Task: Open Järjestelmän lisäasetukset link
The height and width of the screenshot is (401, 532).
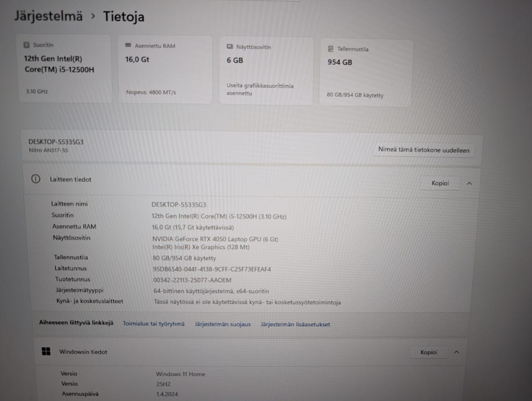Action: [295, 324]
